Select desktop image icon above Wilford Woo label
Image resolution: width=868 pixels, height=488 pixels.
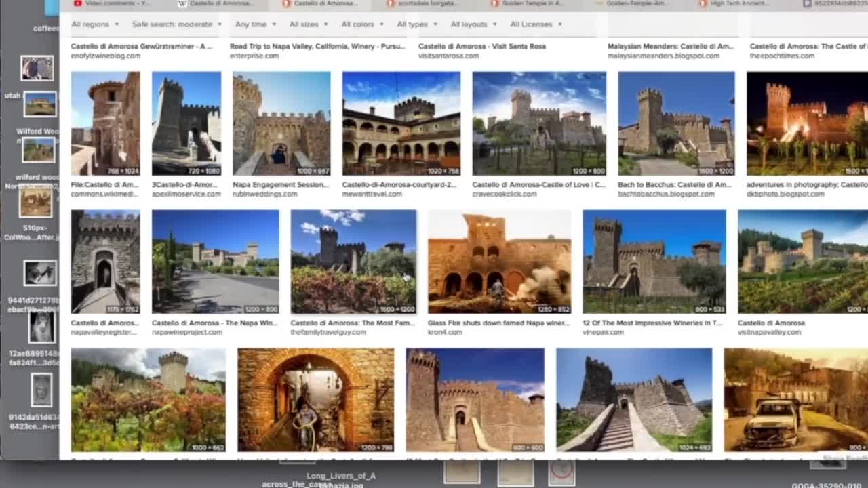pyautogui.click(x=40, y=104)
